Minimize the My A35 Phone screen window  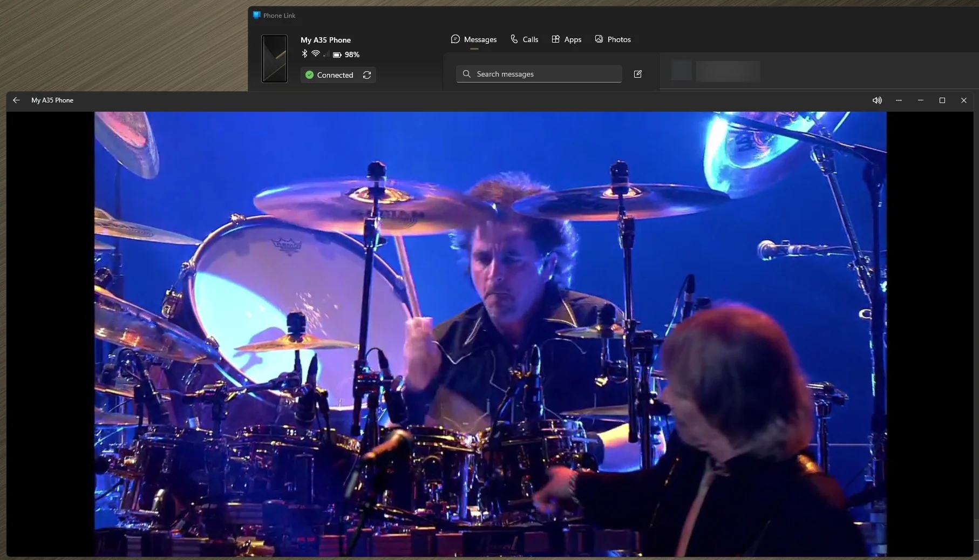[921, 100]
